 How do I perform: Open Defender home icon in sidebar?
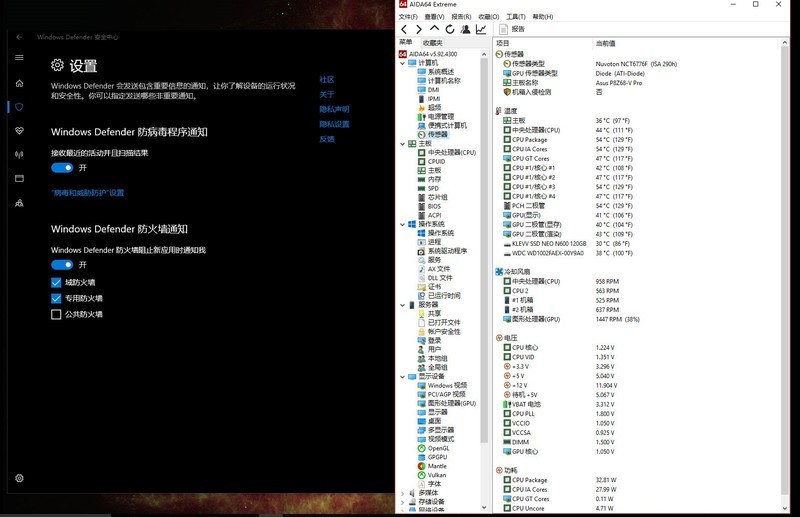(19, 83)
